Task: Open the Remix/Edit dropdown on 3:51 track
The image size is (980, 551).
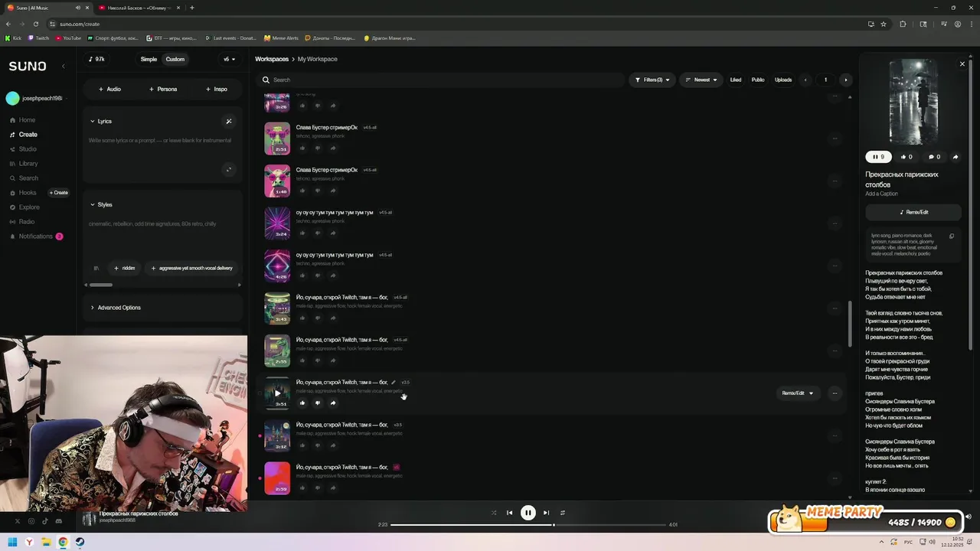Action: [797, 393]
